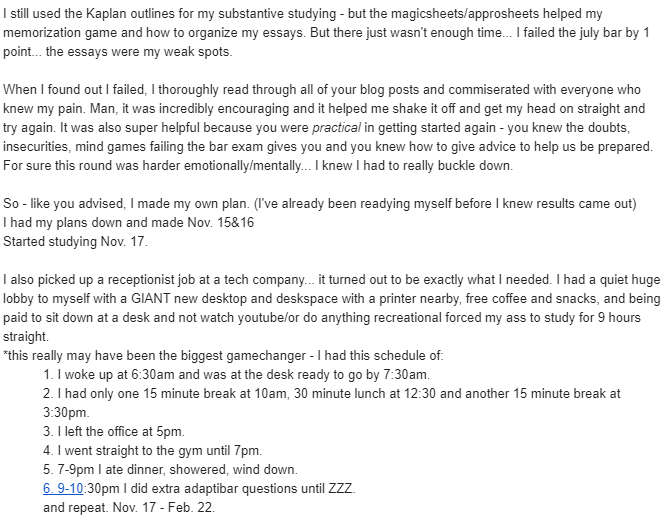Image resolution: width=665 pixels, height=526 pixels.
Task: Click the word "straight." on its own line
Action: 26,336
